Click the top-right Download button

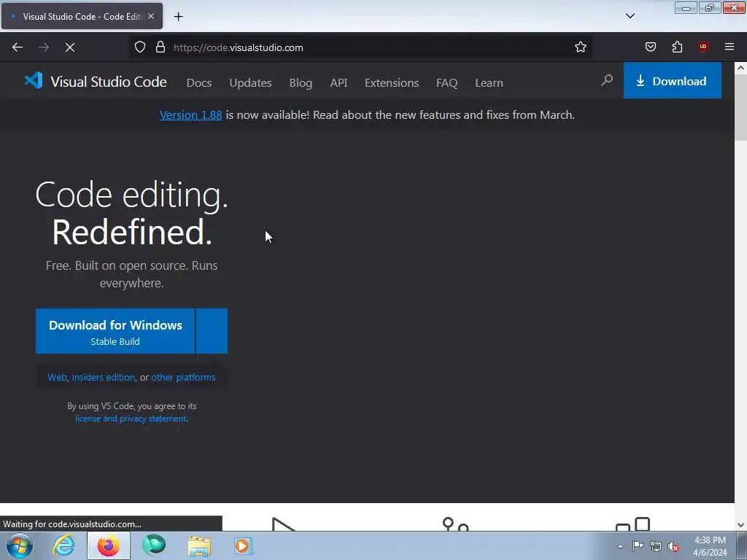672,80
